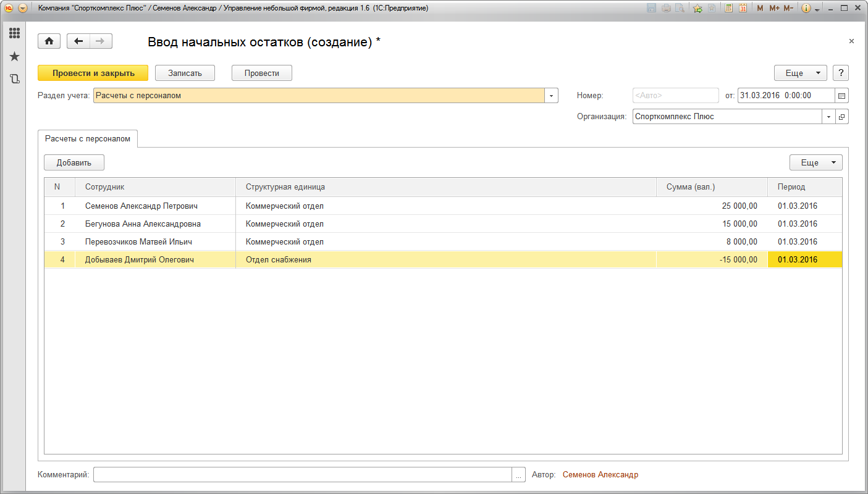The height and width of the screenshot is (494, 868).
Task: Open the top Еще dropdown menu
Action: coord(801,73)
